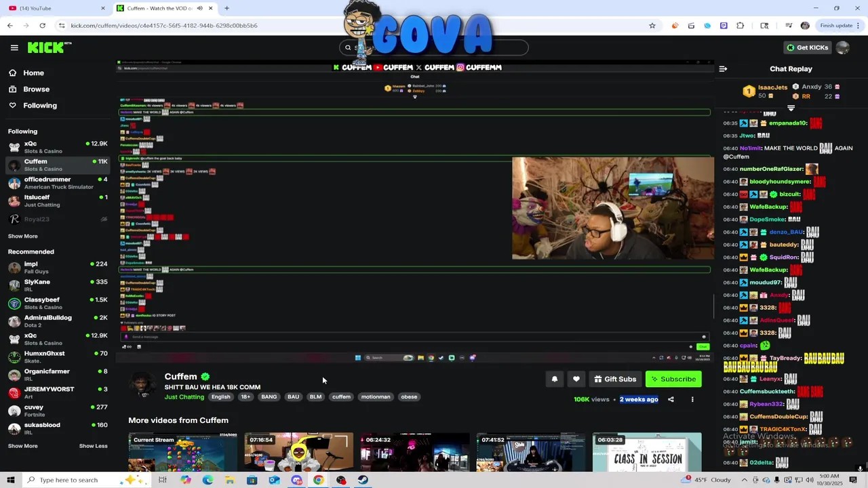Open the 06:24:32 video thumbnail
The height and width of the screenshot is (488, 868).
pyautogui.click(x=414, y=451)
